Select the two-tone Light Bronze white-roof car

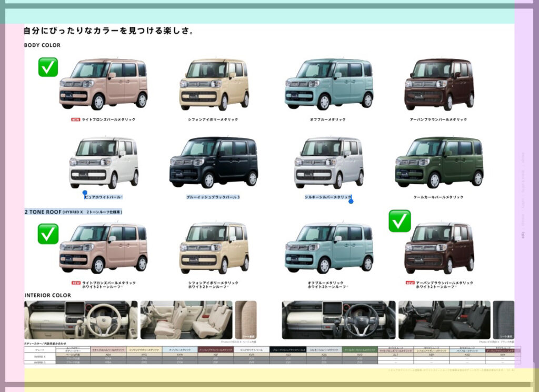(104, 248)
